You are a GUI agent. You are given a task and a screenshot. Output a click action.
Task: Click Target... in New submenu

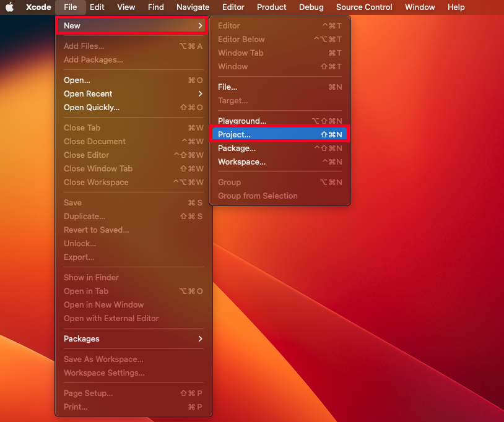(280, 100)
